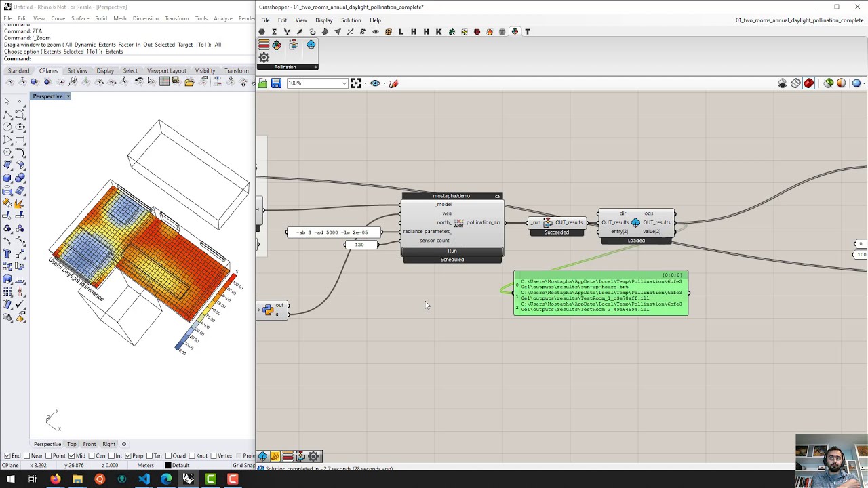Collapse the mostapha/demo recipe component arrow
Screen dimensions: 868x488
pyautogui.click(x=497, y=196)
